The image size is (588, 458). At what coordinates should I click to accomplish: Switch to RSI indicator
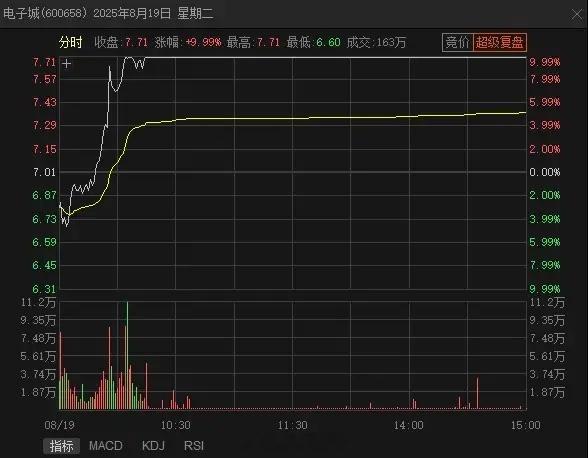click(x=194, y=446)
